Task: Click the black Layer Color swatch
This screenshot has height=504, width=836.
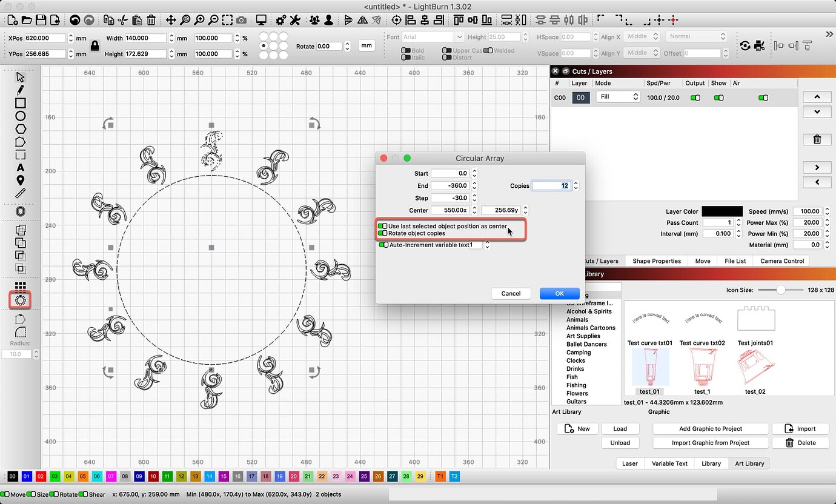Action: 722,211
